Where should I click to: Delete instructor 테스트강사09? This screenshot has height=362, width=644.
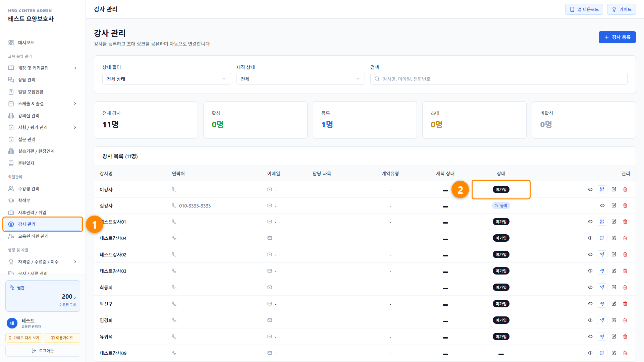(625, 353)
